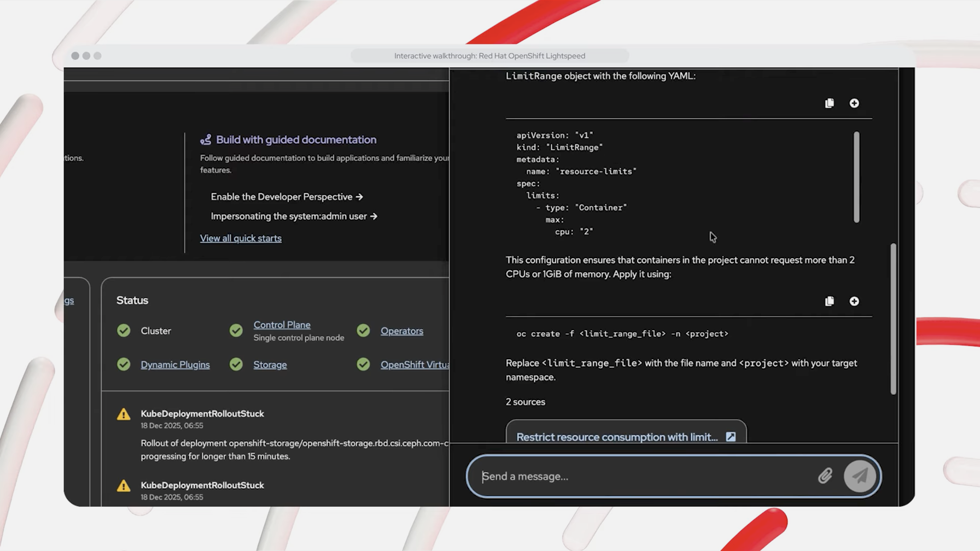Click the walkthrough title bar address field
The height and width of the screenshot is (551, 980).
pos(489,56)
